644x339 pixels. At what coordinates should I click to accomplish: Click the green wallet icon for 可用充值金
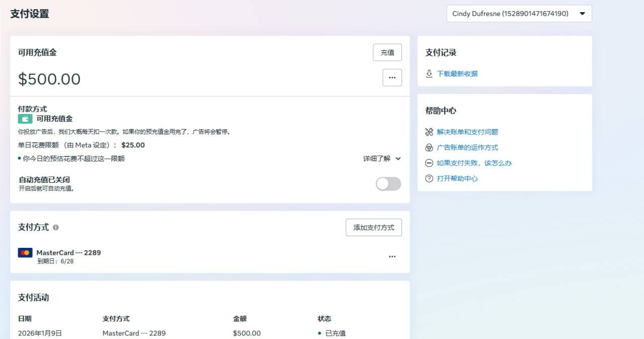click(25, 119)
